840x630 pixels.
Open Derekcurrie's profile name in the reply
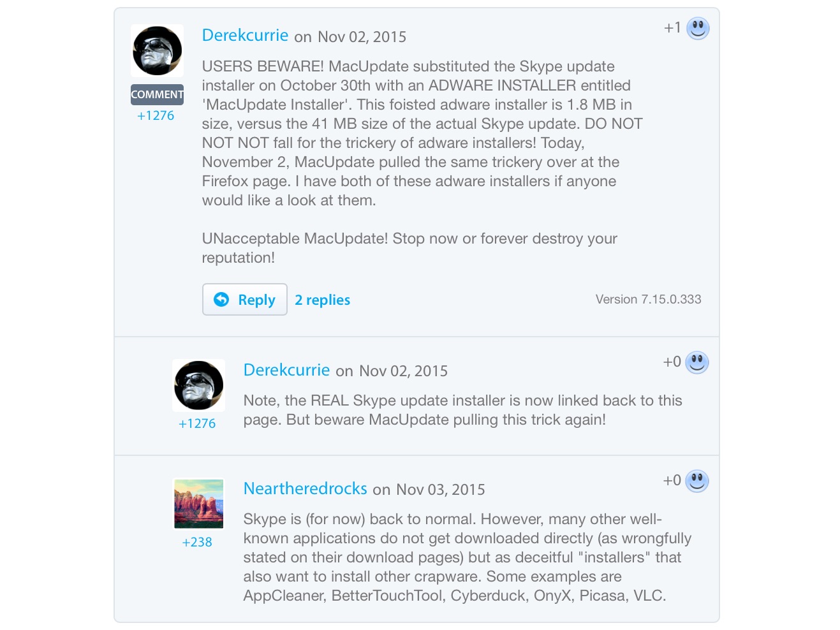click(286, 370)
